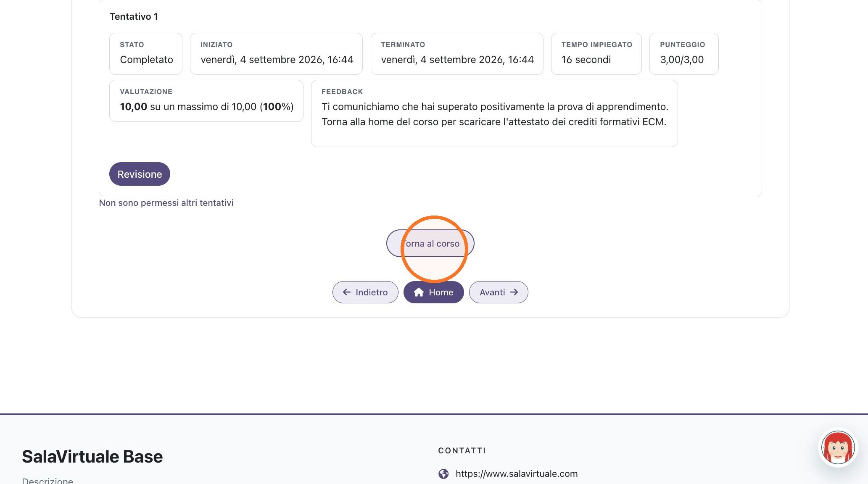Click the Iniziato date value
This screenshot has height=484, width=868.
(x=277, y=60)
